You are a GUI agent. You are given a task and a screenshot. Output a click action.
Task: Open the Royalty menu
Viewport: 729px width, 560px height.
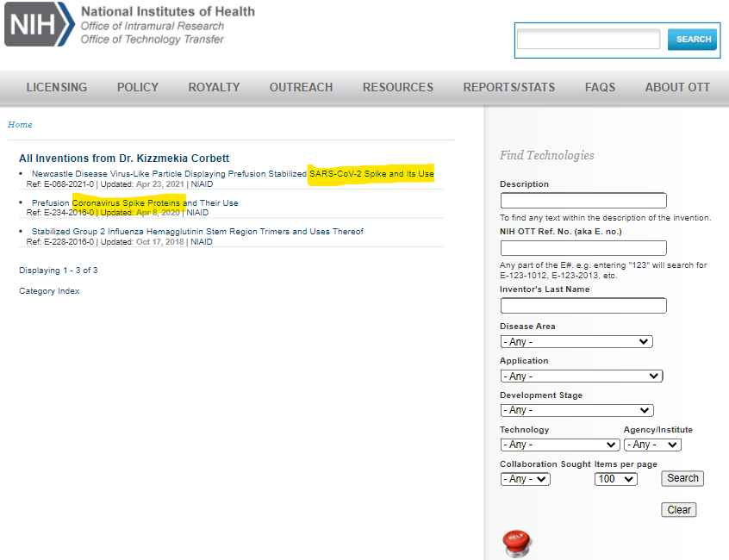click(x=214, y=87)
